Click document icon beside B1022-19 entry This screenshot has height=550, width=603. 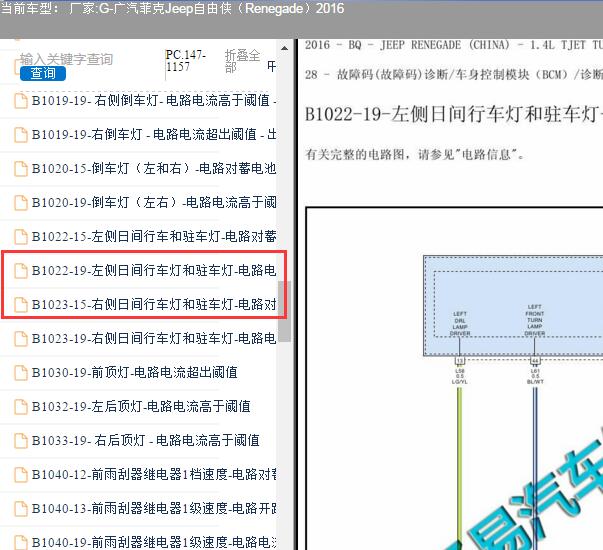(21, 270)
